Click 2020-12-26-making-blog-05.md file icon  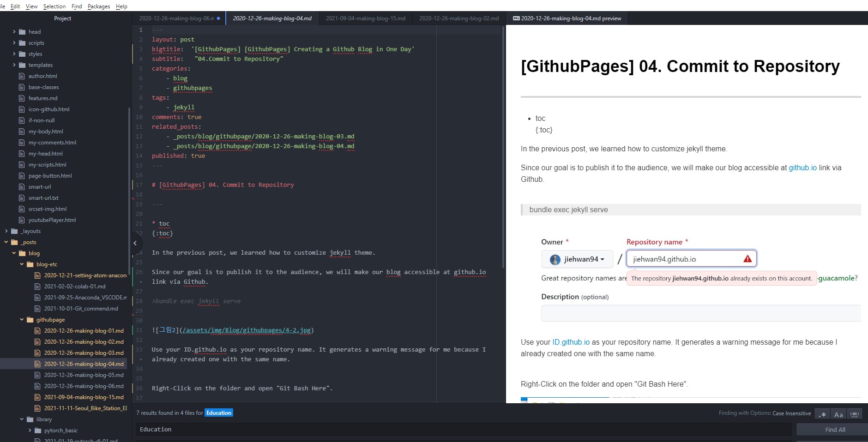pos(37,375)
